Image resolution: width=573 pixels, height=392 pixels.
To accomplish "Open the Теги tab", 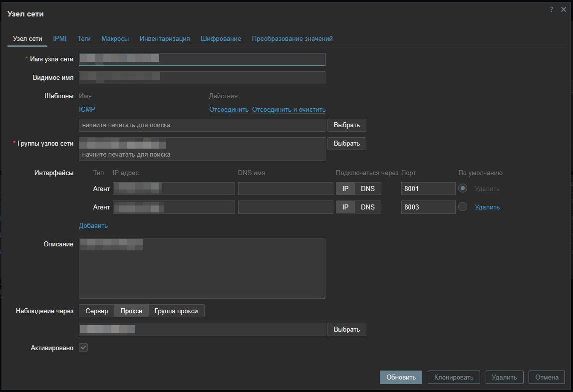I will (x=84, y=38).
